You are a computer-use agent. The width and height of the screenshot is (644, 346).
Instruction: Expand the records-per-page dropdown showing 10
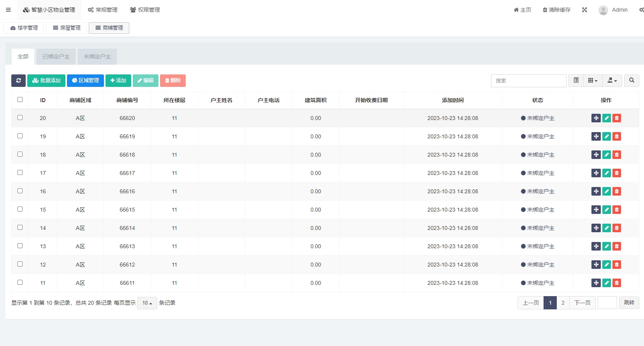click(x=147, y=303)
